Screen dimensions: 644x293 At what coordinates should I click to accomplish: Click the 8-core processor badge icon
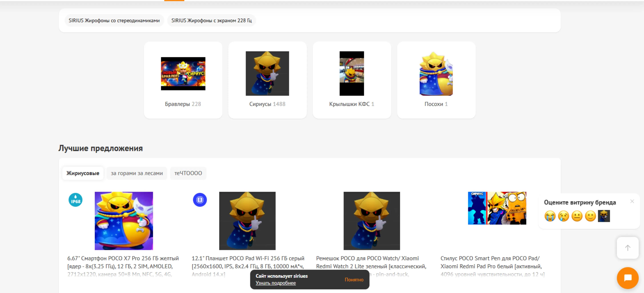coord(200,200)
